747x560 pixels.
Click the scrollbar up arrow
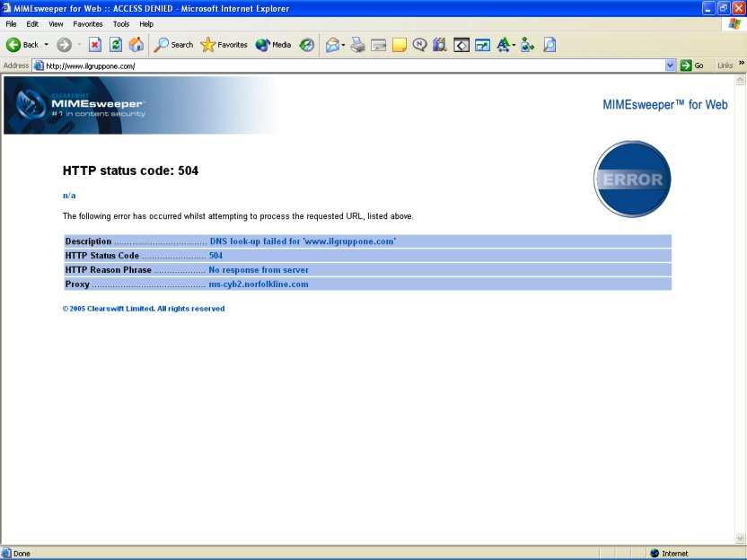tap(741, 80)
